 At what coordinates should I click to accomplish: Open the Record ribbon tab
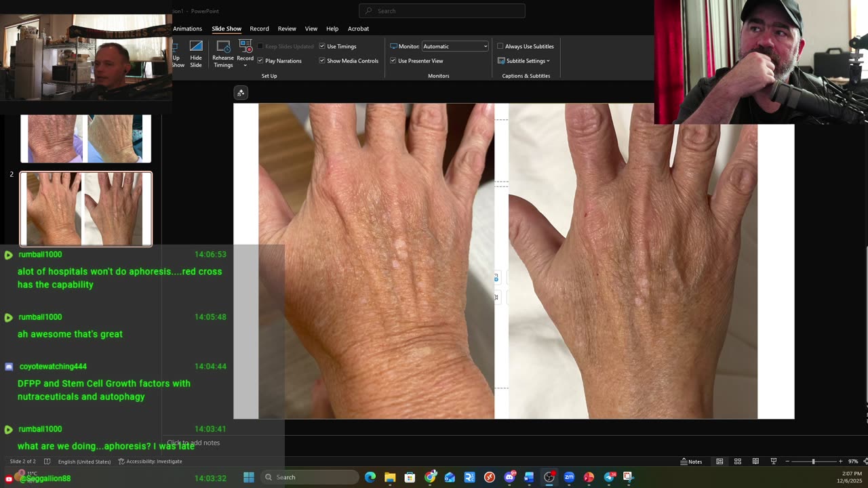(x=259, y=28)
